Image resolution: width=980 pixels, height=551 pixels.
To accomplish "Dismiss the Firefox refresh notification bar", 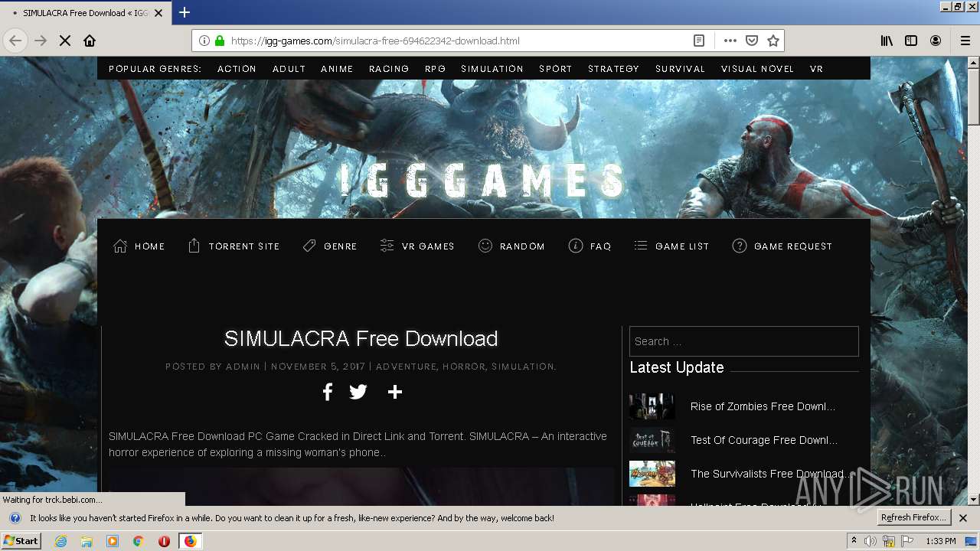I will pyautogui.click(x=963, y=518).
